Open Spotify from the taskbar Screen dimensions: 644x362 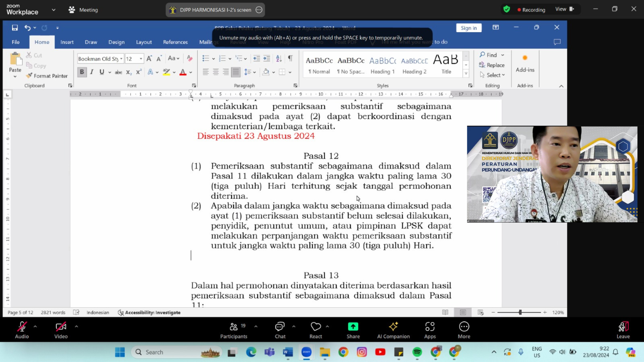pos(417,352)
